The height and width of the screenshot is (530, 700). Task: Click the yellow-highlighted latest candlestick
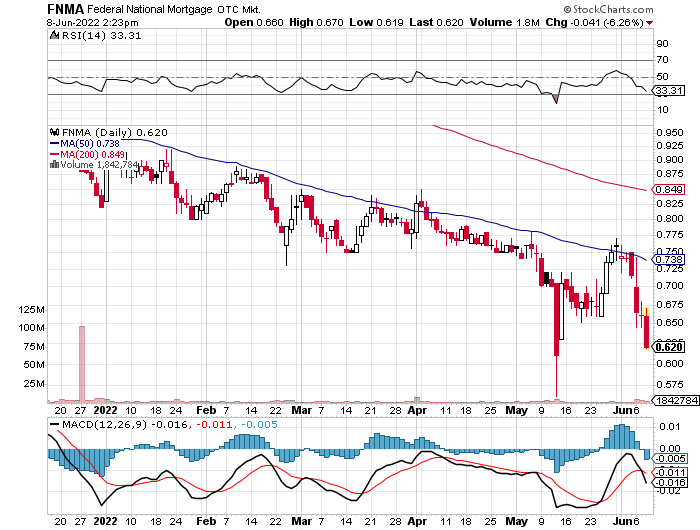(x=646, y=328)
